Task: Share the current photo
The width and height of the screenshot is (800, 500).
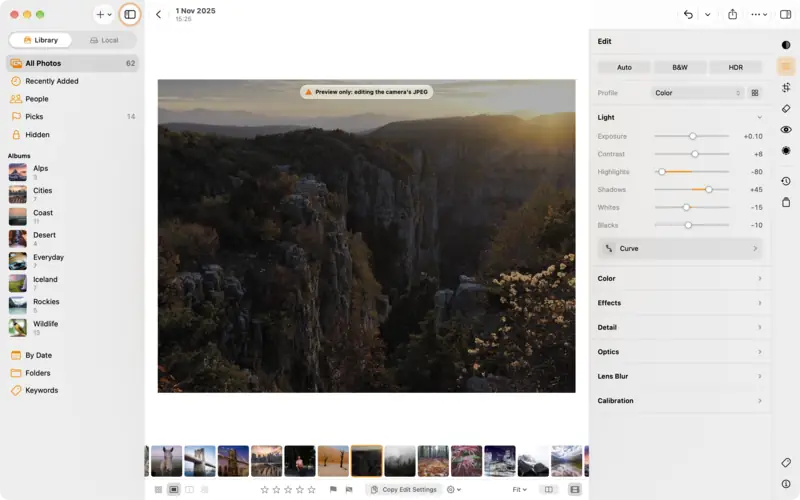Action: pyautogui.click(x=732, y=14)
